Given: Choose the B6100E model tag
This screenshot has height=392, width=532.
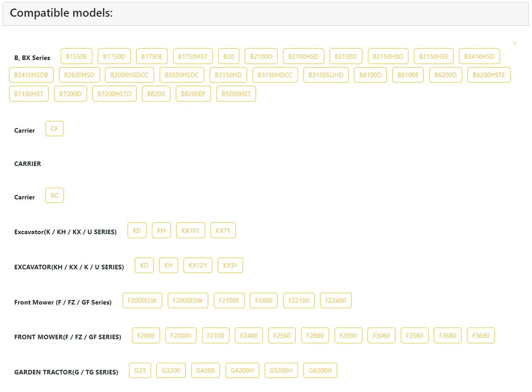Looking at the screenshot, I should pos(408,75).
